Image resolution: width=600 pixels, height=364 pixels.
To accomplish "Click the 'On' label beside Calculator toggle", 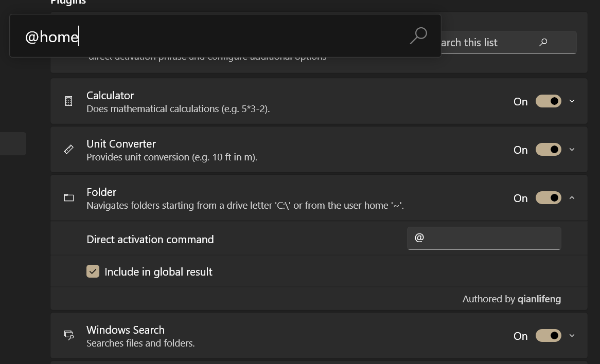I will tap(520, 102).
